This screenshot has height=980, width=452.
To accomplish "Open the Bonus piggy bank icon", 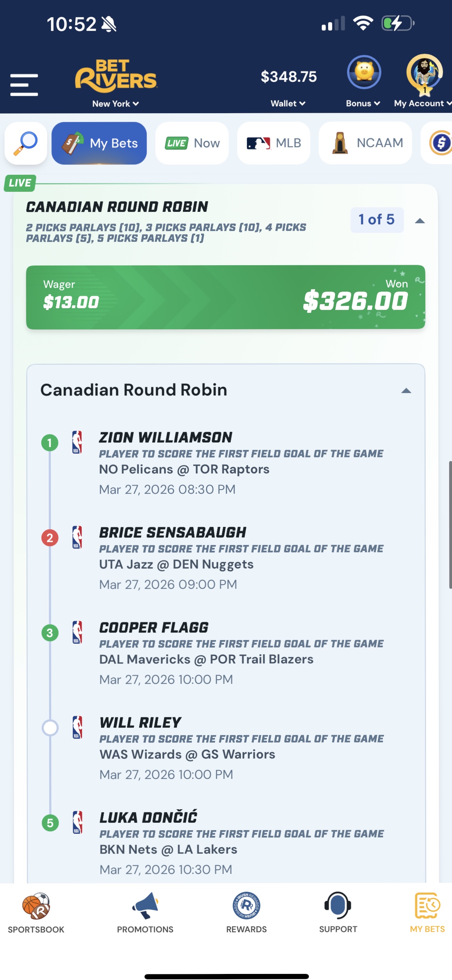I will pos(364,72).
